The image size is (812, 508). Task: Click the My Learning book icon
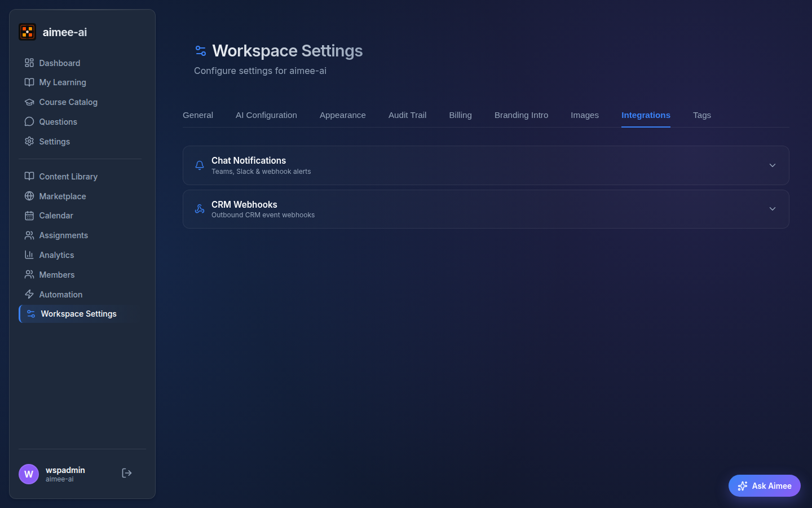pos(29,82)
